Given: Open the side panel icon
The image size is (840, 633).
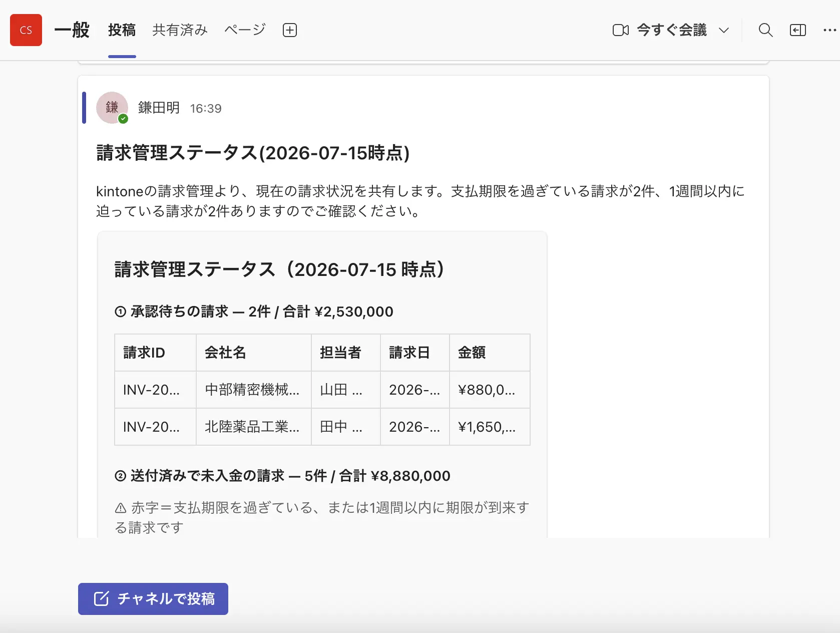Looking at the screenshot, I should pos(798,30).
